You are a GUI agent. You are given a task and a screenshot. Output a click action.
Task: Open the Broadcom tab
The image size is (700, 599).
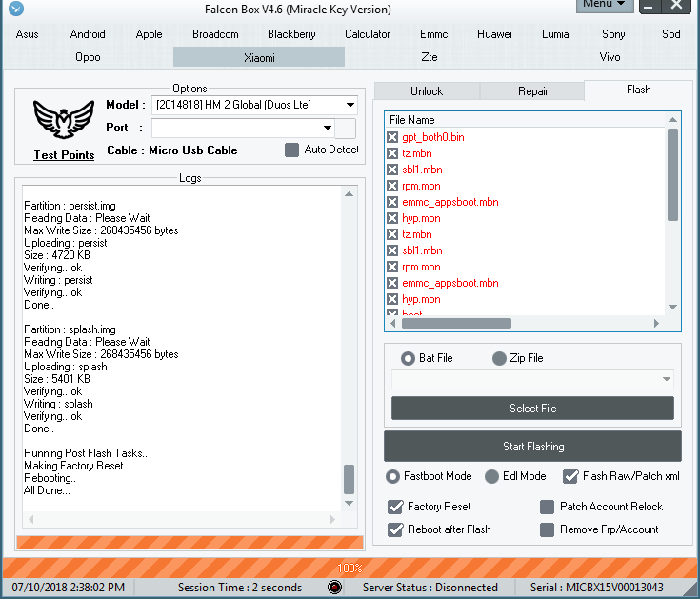pyautogui.click(x=215, y=34)
